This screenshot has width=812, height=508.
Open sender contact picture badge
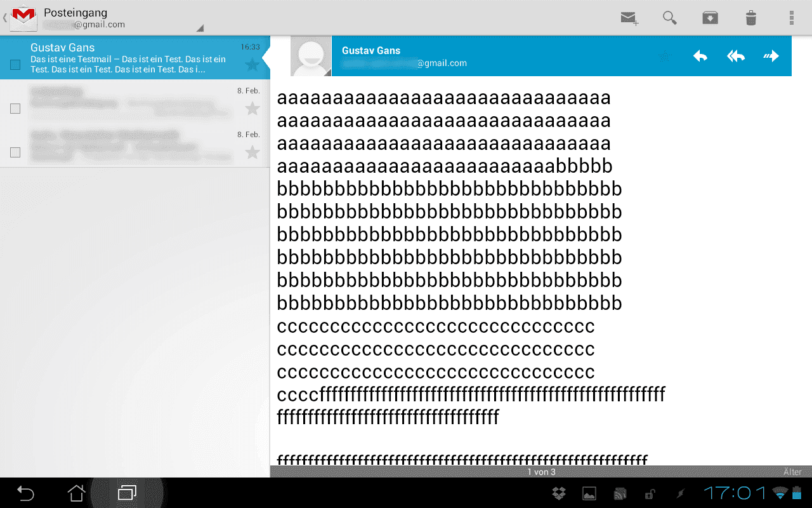tap(310, 57)
